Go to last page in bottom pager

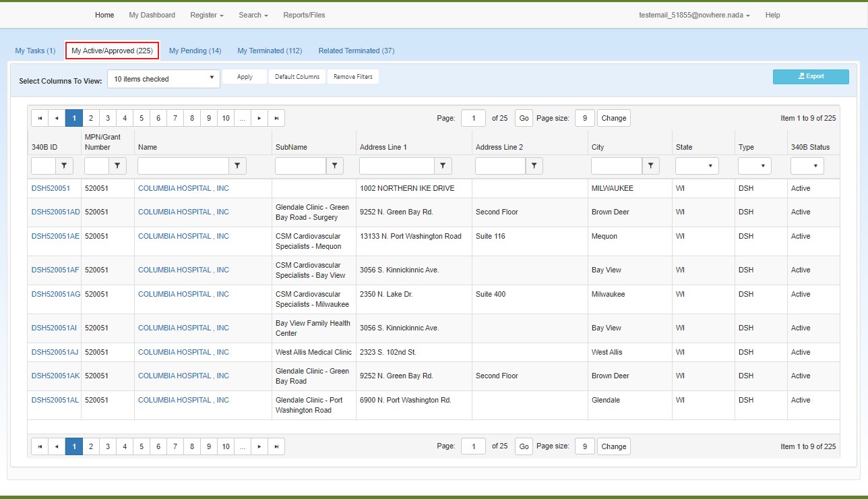(x=276, y=446)
